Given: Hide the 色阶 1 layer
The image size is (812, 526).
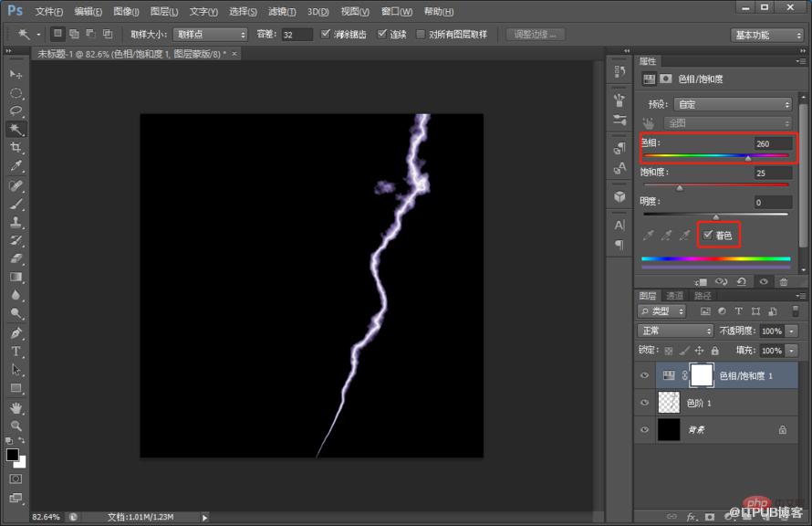Looking at the screenshot, I should click(645, 403).
